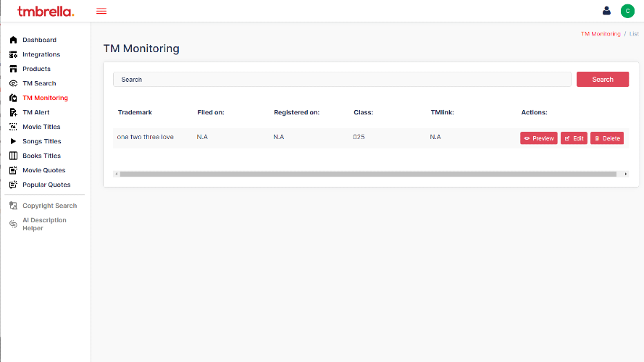Click the Movie Titles icon

click(x=13, y=127)
